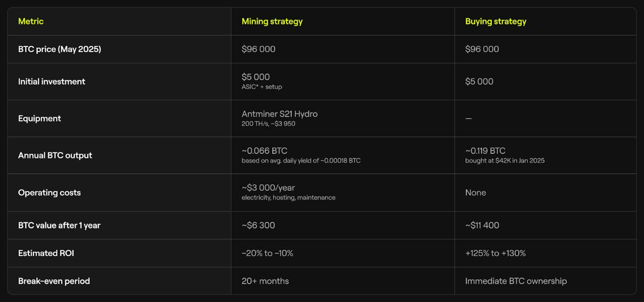Click the bought at $42K in Jan 2025 note

pos(504,161)
